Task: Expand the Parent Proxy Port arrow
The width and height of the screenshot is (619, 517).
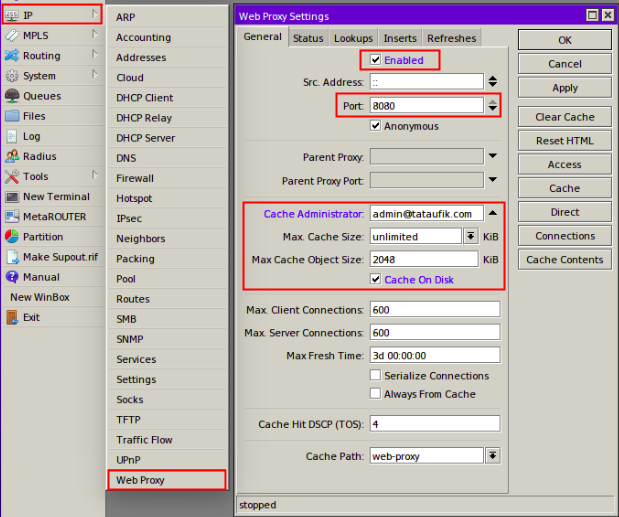Action: tap(493, 180)
